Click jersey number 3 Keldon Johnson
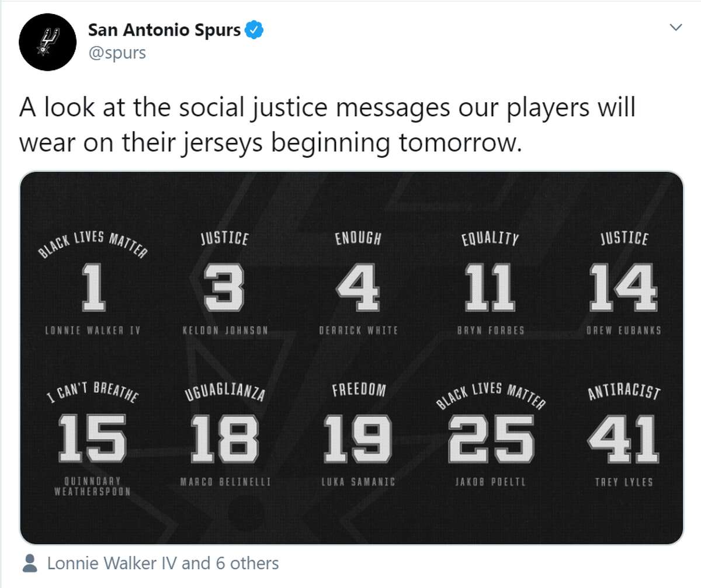701x588 pixels. click(224, 287)
